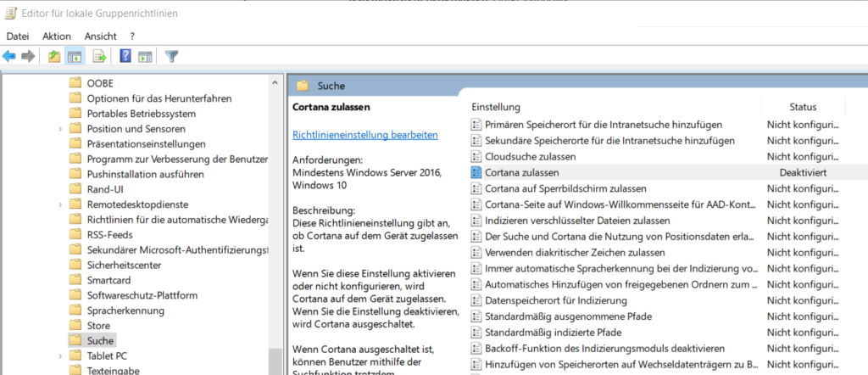Click the folder icon next to Sicherheitscenter
The width and height of the screenshot is (868, 375).
75,265
